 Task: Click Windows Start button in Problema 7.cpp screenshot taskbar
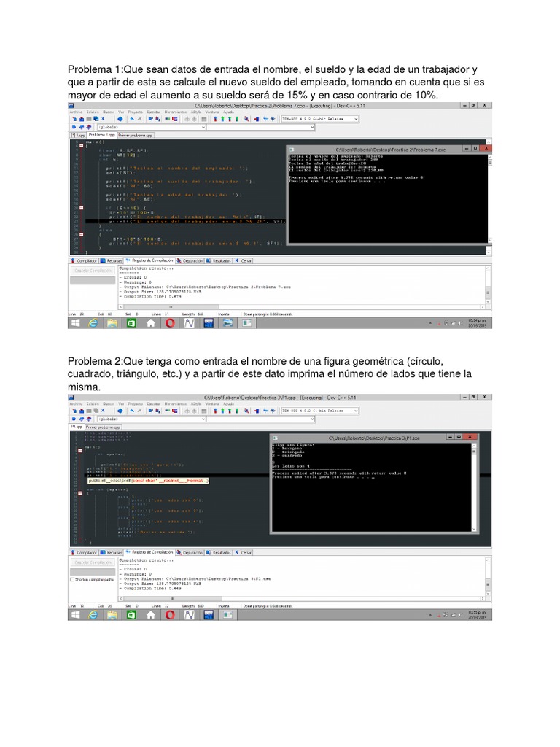[76, 323]
